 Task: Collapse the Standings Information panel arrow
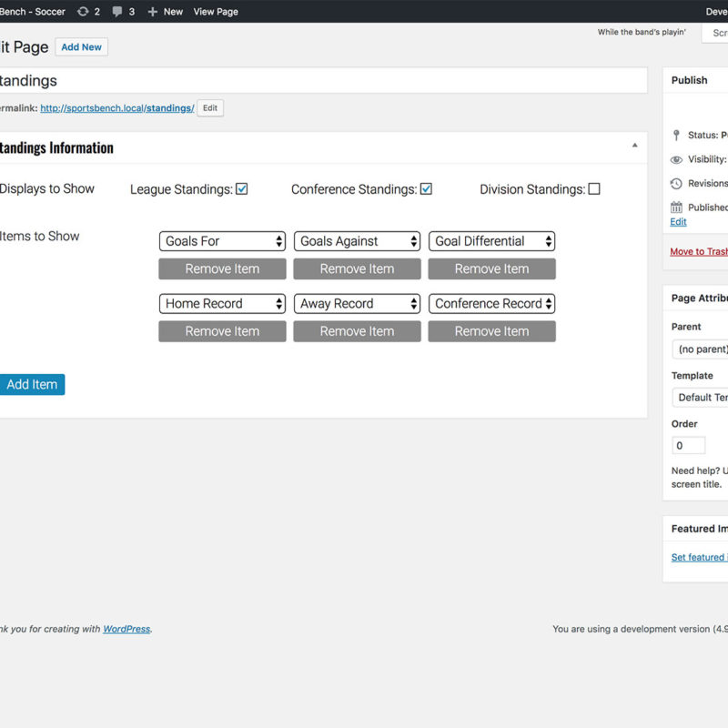(634, 146)
